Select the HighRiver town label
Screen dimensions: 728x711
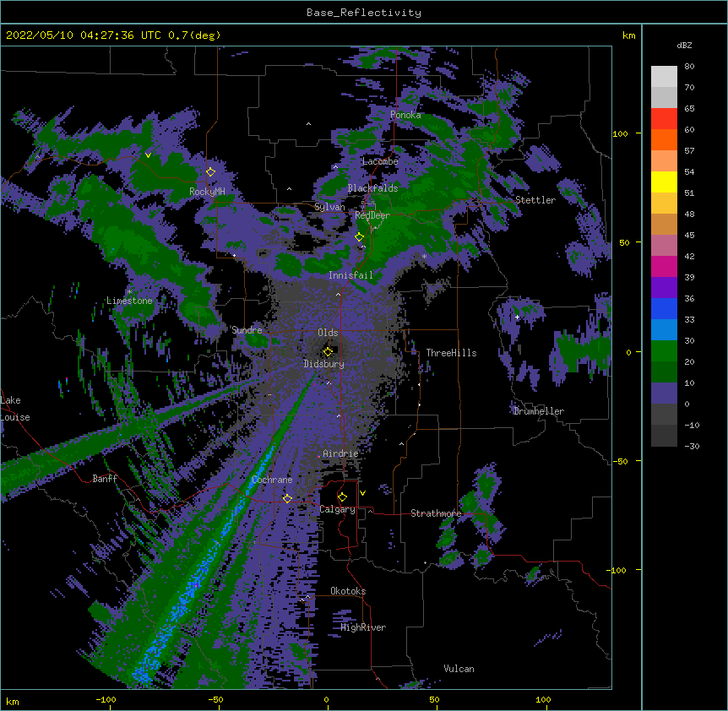[x=363, y=627]
